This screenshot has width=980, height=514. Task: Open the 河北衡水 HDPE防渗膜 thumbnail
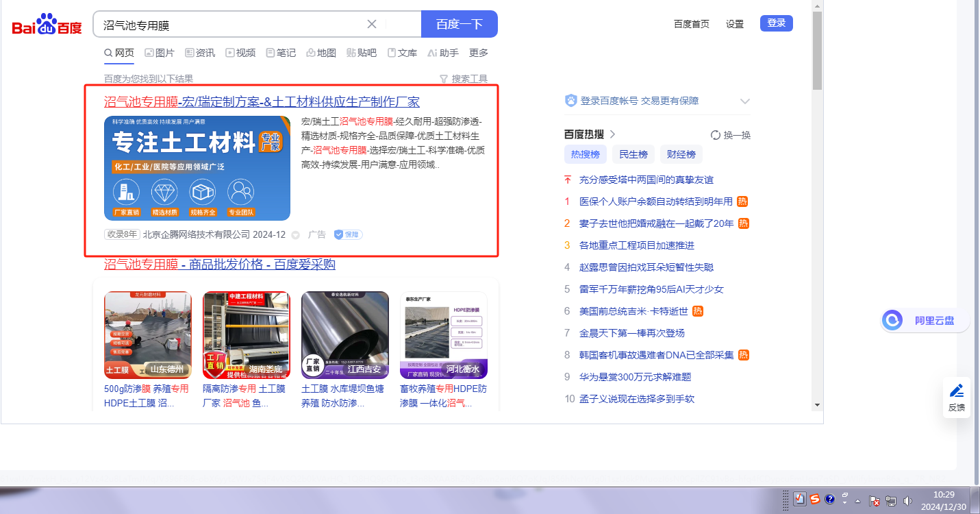(x=444, y=335)
